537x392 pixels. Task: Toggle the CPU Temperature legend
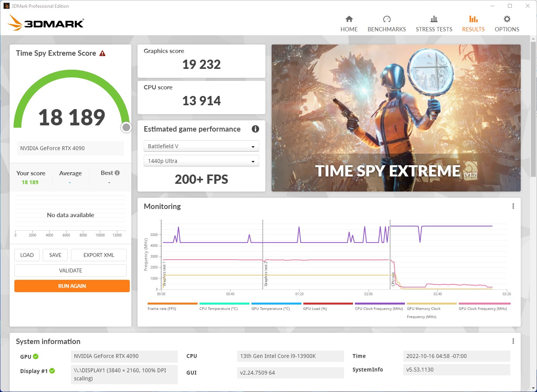pos(224,306)
